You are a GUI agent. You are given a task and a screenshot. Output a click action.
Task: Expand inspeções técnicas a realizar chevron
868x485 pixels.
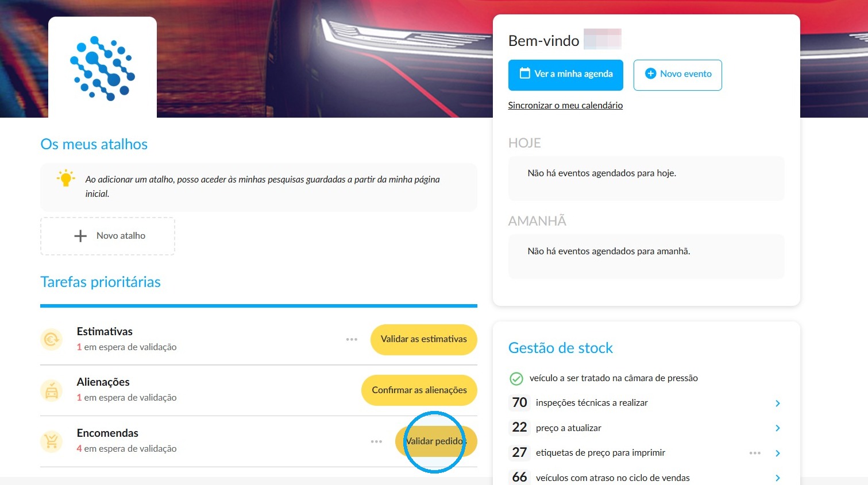777,403
